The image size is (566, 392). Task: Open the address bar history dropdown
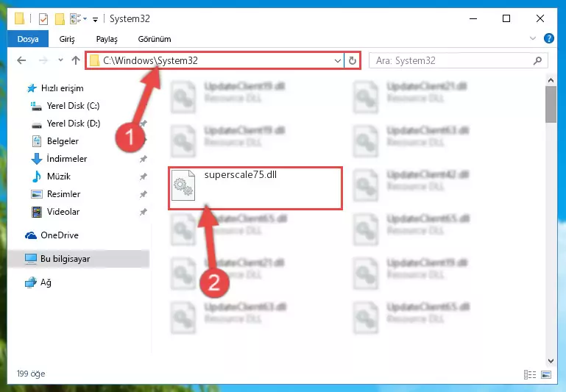click(338, 60)
